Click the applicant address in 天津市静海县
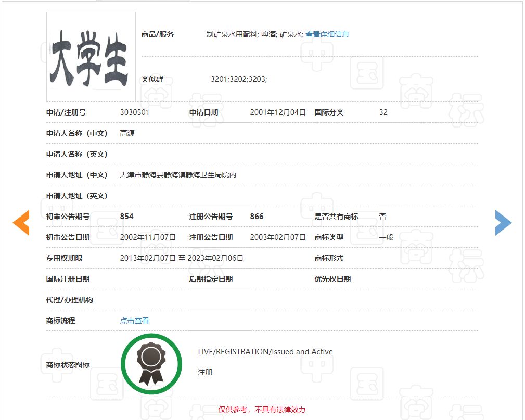The height and width of the screenshot is (420, 525). point(178,175)
